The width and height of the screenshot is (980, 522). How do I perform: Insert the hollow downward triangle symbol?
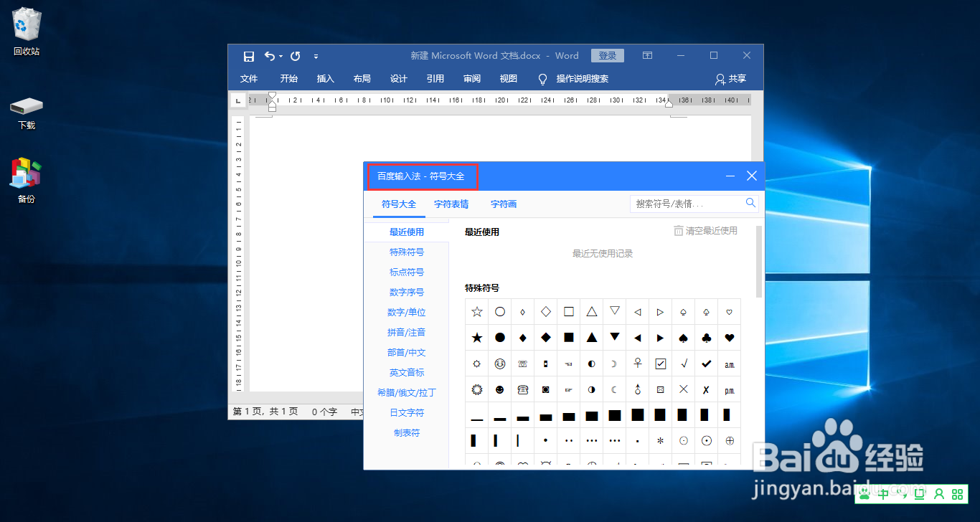(615, 312)
